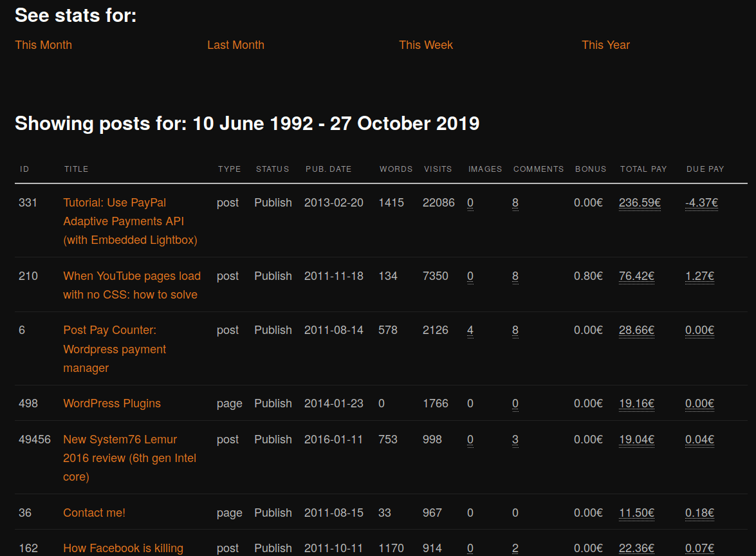Sort table by BONUS column header
Viewport: 756px width, 556px height.
[591, 169]
